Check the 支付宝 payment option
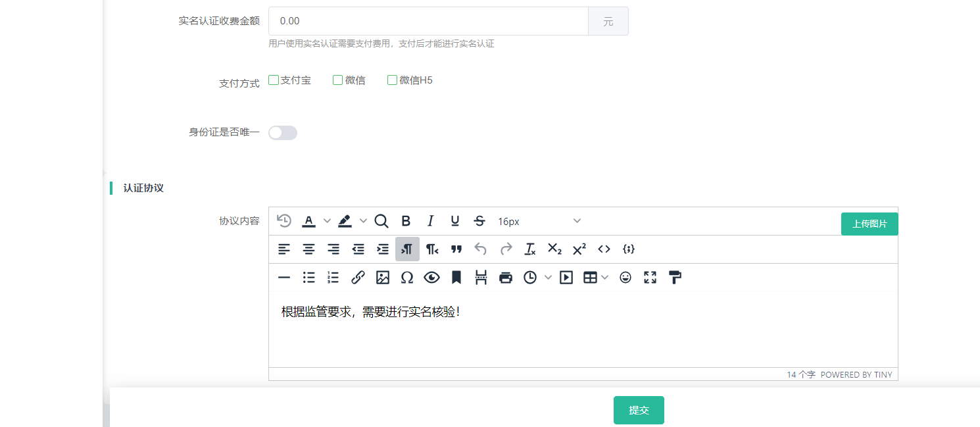 [274, 80]
